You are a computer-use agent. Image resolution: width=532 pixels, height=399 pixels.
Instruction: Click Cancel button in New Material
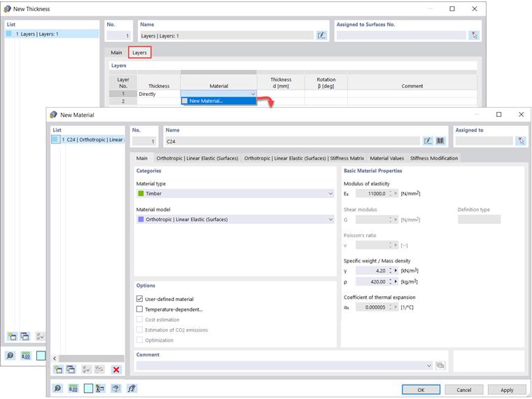pos(464,390)
